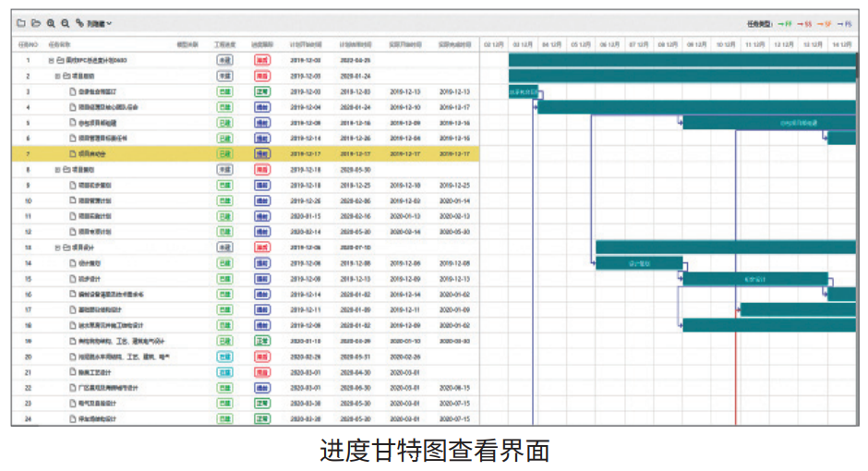
Task: Select the task name in row 22
Action: [x=108, y=388]
